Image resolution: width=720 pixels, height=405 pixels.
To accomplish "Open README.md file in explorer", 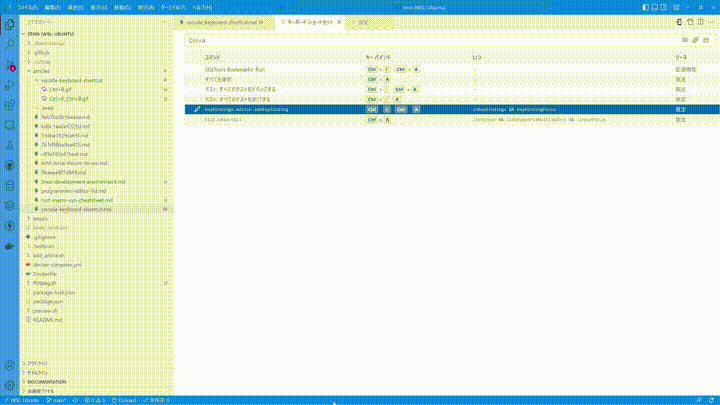I will click(47, 320).
